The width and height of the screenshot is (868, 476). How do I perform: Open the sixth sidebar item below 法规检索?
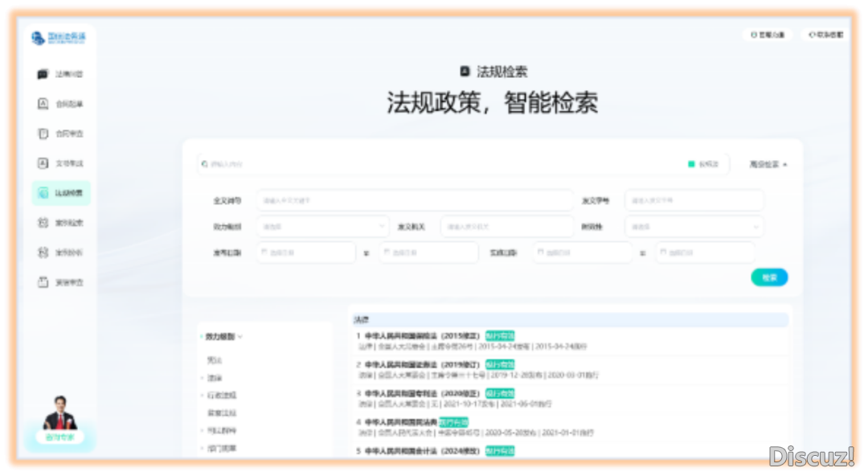pos(43,223)
